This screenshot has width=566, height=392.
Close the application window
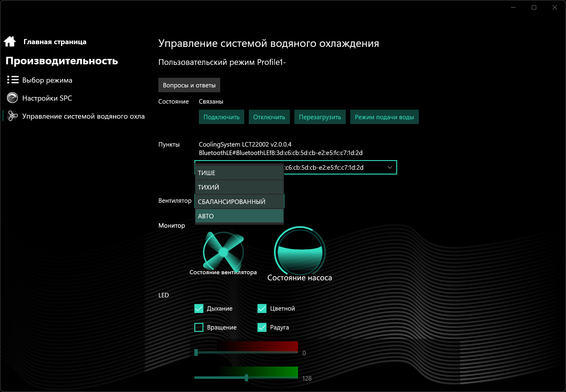[555, 8]
